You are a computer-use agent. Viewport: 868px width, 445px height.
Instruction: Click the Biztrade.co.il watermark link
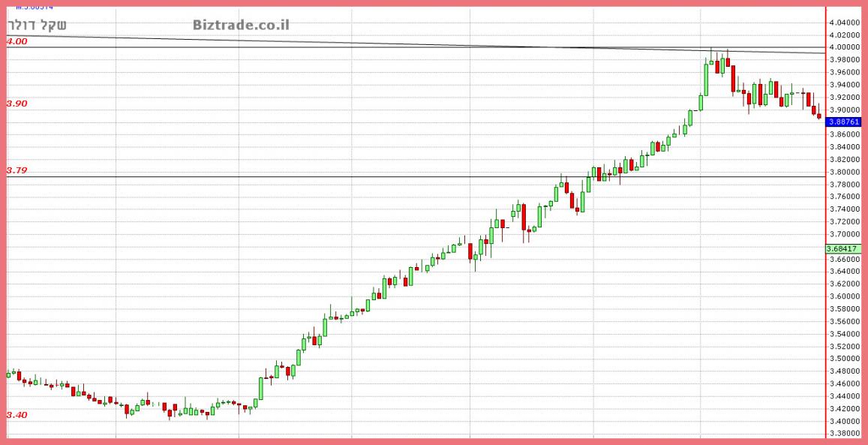click(x=241, y=25)
